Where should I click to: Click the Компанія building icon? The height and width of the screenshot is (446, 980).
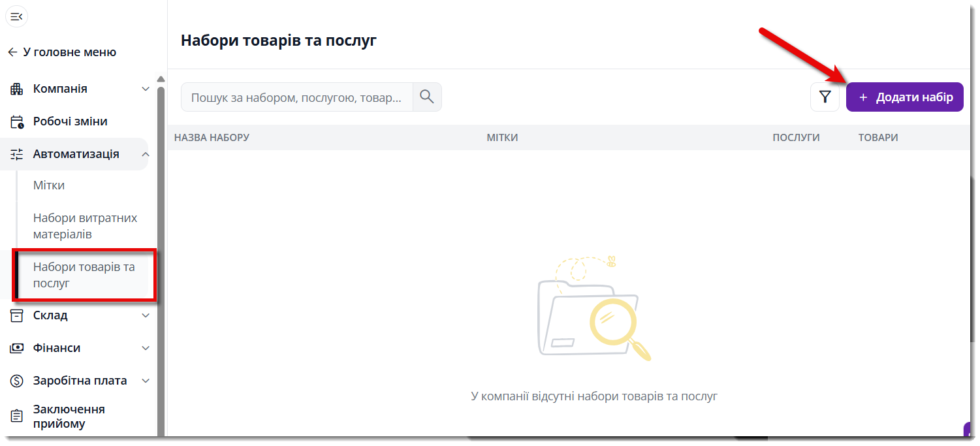click(x=17, y=89)
